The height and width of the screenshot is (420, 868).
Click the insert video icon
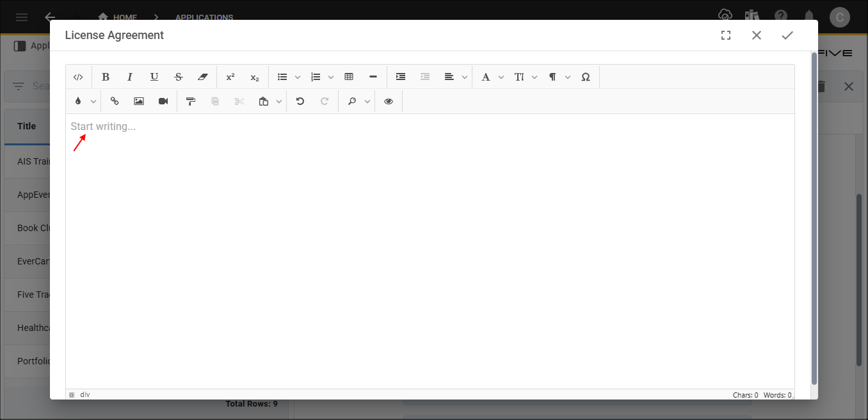163,101
